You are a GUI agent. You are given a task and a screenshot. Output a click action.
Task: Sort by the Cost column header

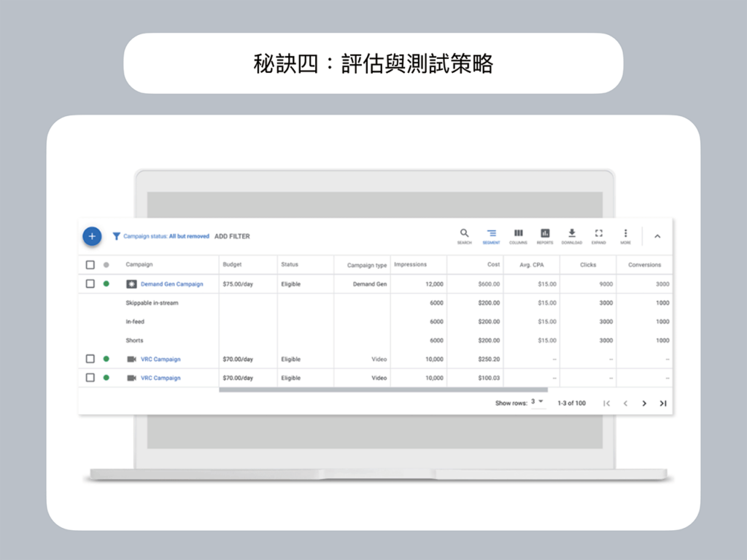[x=494, y=265]
